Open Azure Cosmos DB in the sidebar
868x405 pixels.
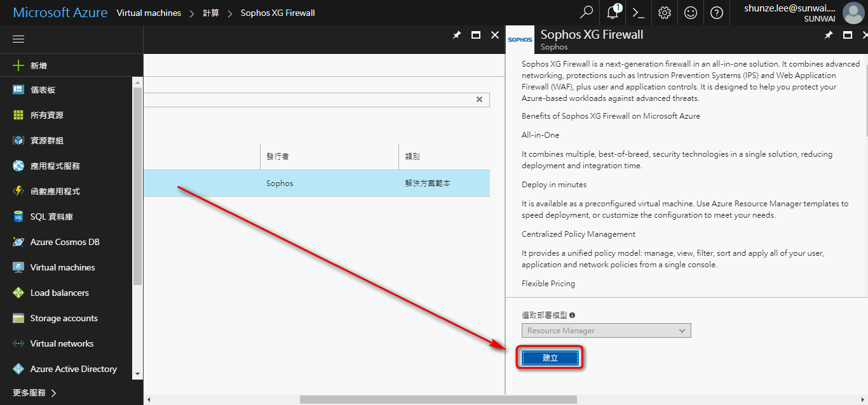[66, 242]
